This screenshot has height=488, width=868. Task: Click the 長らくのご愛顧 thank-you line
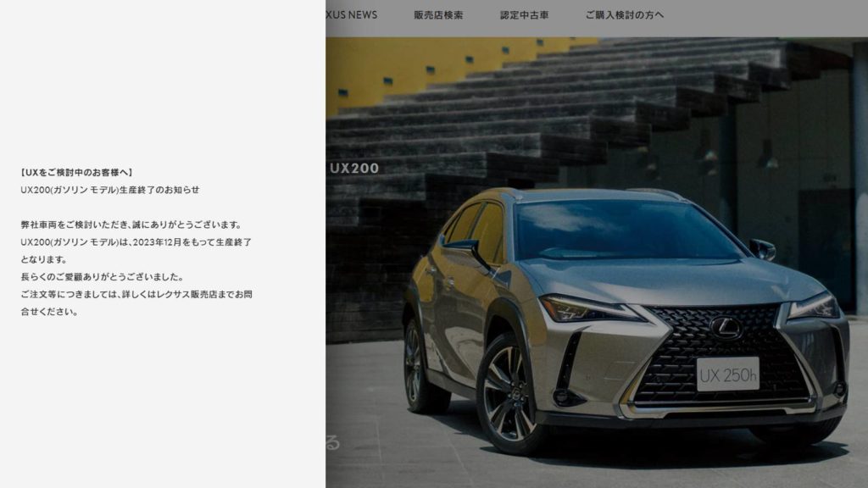(x=102, y=277)
